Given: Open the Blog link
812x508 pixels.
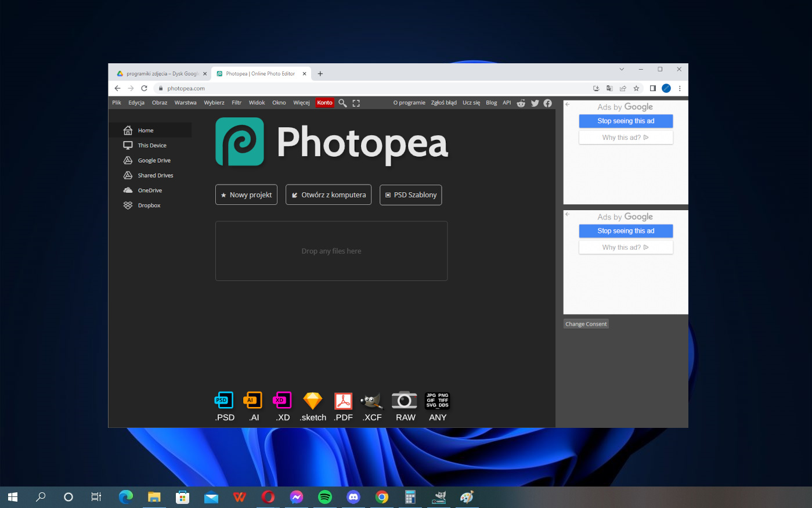Looking at the screenshot, I should coord(492,103).
